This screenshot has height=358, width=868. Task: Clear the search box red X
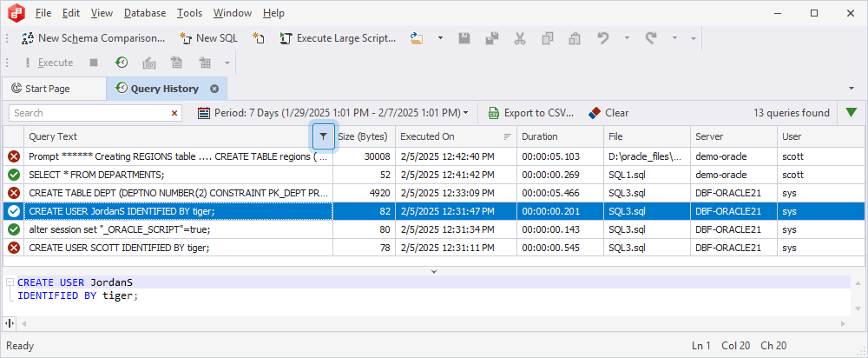(x=174, y=113)
